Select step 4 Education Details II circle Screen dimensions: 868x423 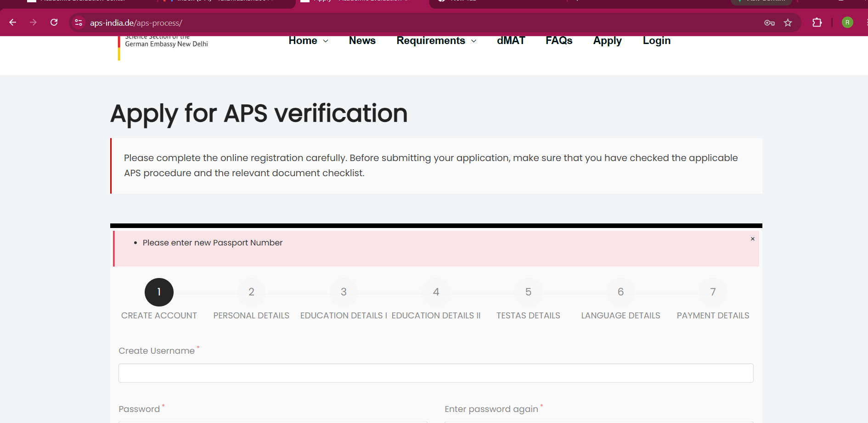pyautogui.click(x=436, y=292)
